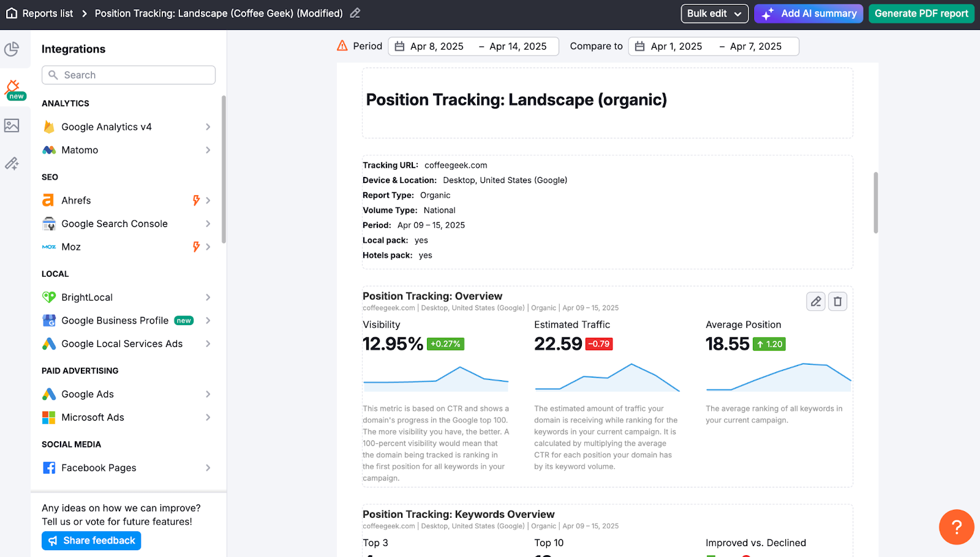Open the widgets pie chart sidebar icon
Screen dimensions: 980x557
(x=12, y=49)
